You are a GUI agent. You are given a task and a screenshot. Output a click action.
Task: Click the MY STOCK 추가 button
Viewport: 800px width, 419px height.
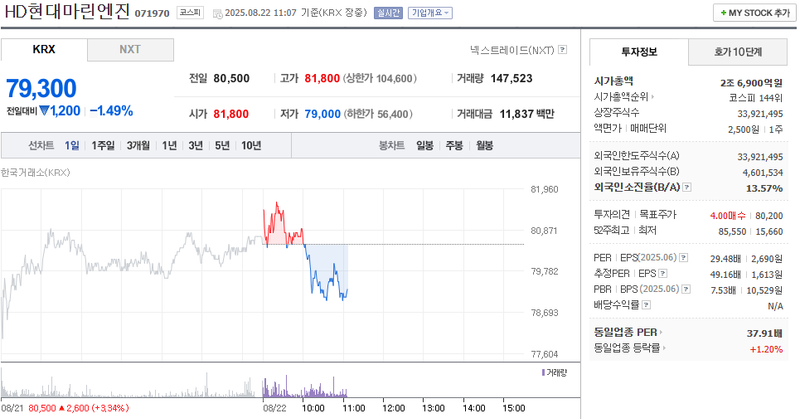755,13
